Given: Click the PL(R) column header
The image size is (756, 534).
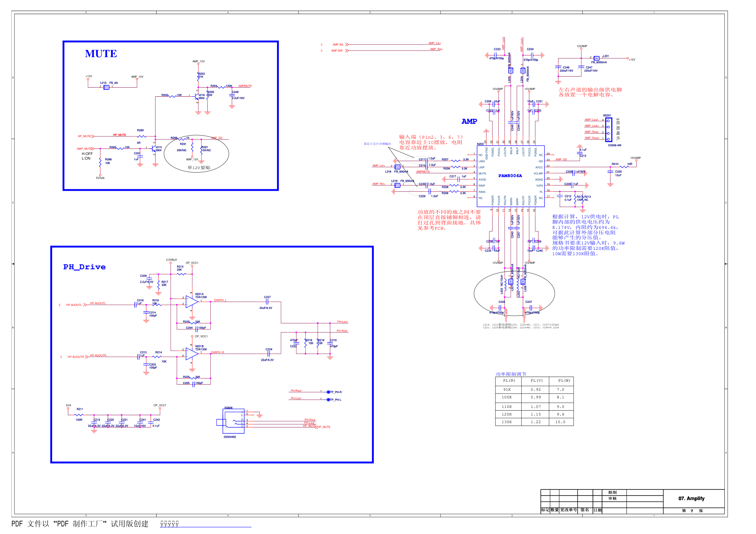Looking at the screenshot, I should 509,381.
